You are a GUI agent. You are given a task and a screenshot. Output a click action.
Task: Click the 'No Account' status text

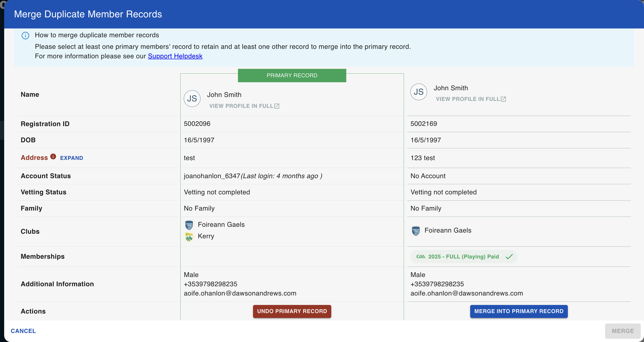click(x=428, y=176)
